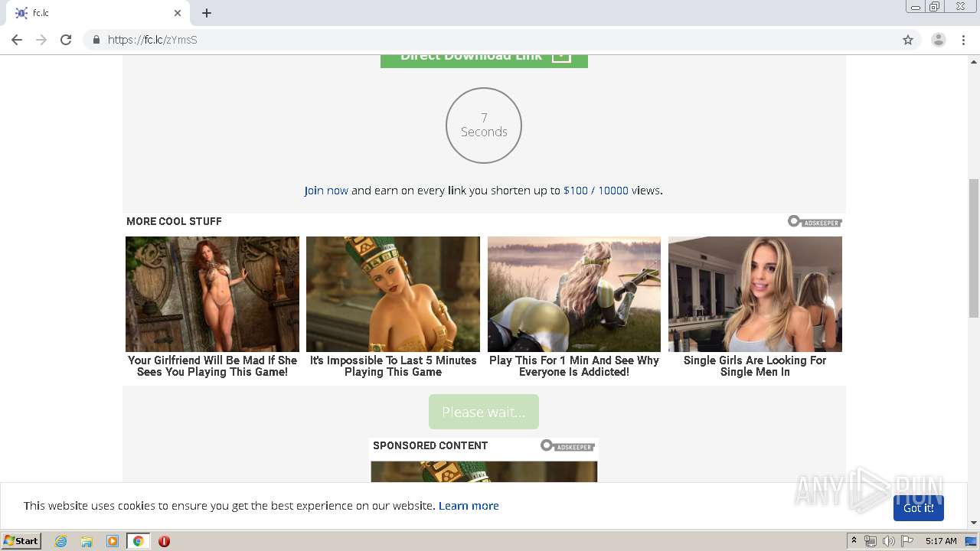Click the Join now link

click(x=326, y=191)
